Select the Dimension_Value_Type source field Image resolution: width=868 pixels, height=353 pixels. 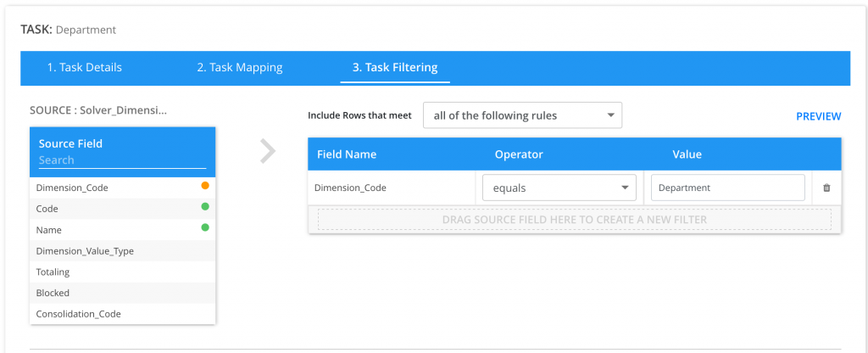point(85,251)
